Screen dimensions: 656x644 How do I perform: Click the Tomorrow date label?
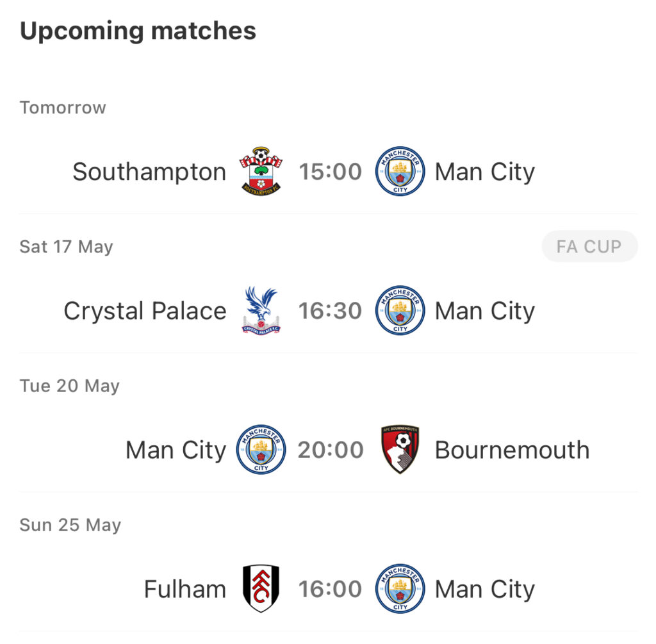point(63,108)
